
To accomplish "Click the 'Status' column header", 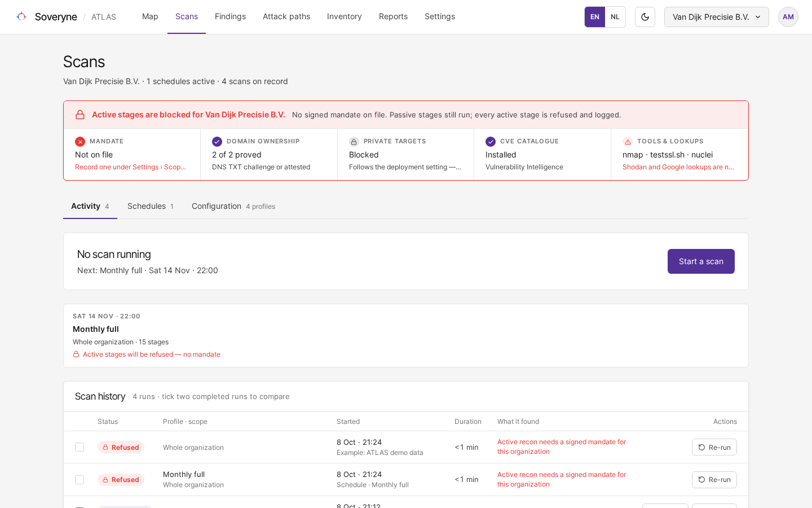I will (108, 422).
